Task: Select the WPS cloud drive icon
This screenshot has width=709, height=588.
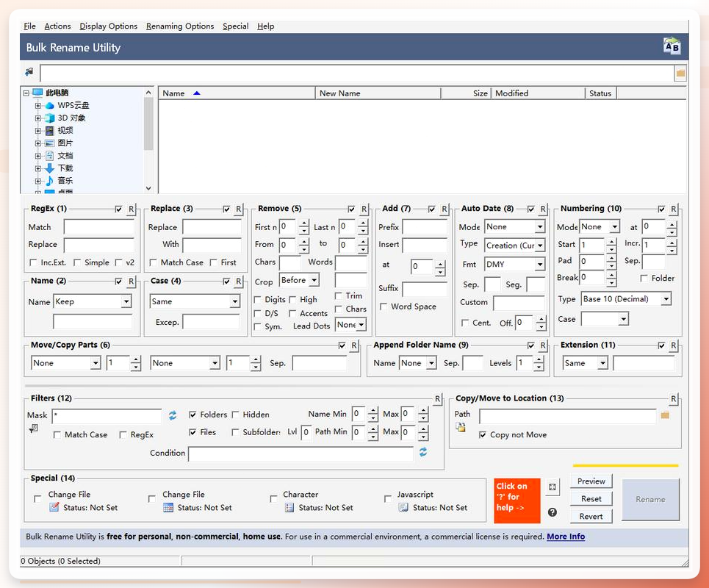Action: point(50,105)
